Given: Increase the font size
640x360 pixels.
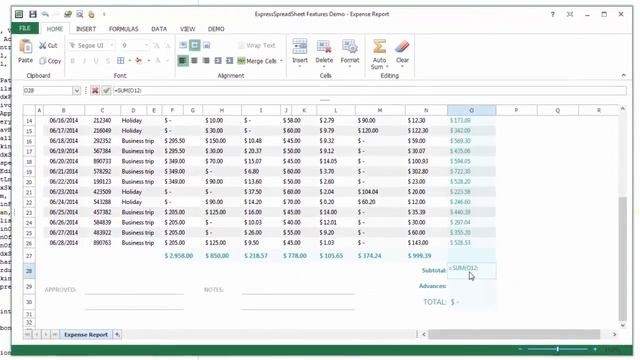Looking at the screenshot, I should pos(157,46).
